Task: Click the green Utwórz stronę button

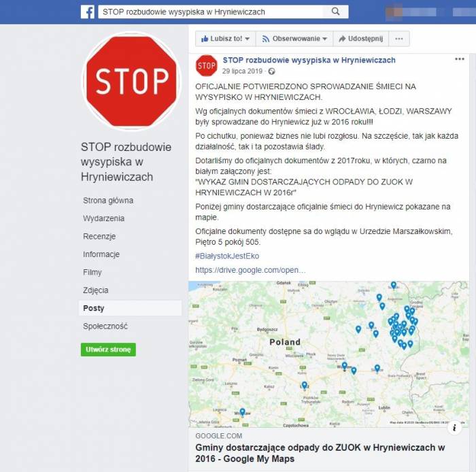Action: coord(108,350)
